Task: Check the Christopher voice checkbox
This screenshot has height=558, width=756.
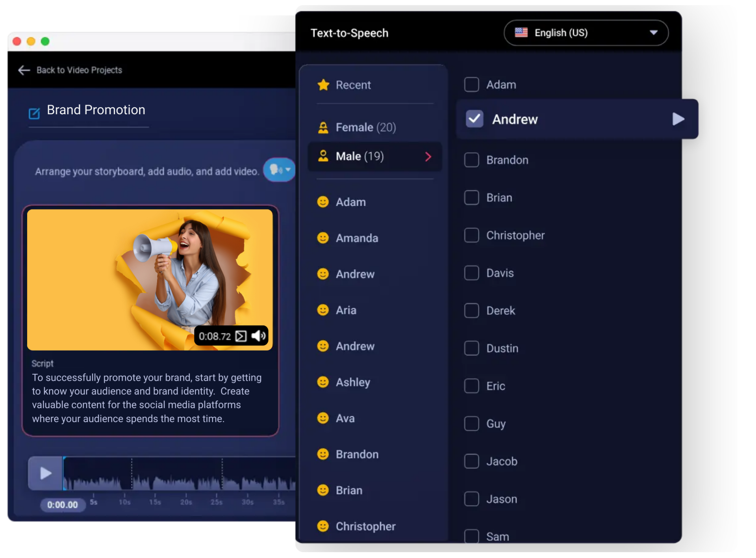Action: point(471,235)
